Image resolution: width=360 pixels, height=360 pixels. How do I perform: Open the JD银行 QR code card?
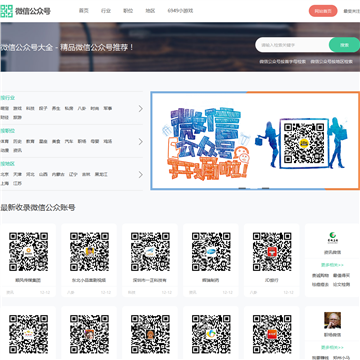[272, 260]
